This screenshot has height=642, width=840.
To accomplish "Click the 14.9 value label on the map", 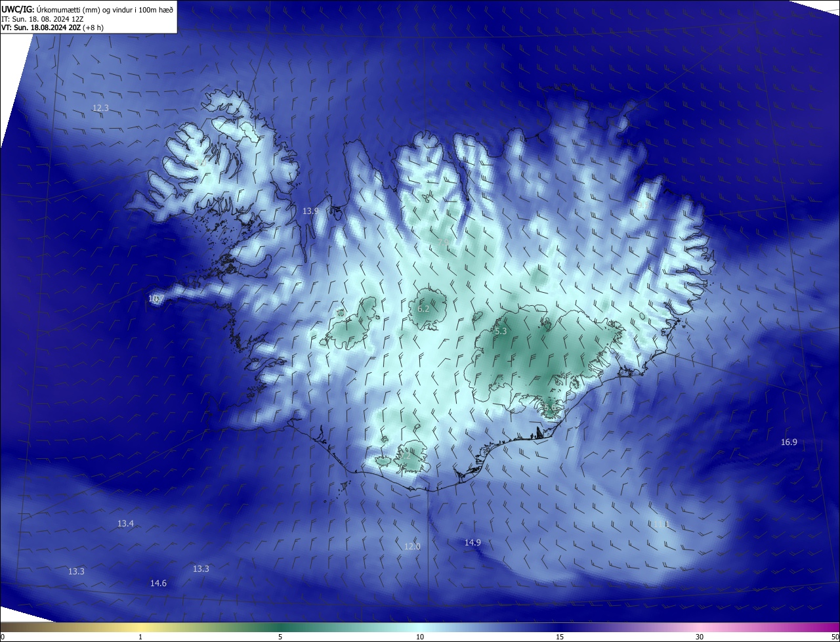I will tap(472, 543).
